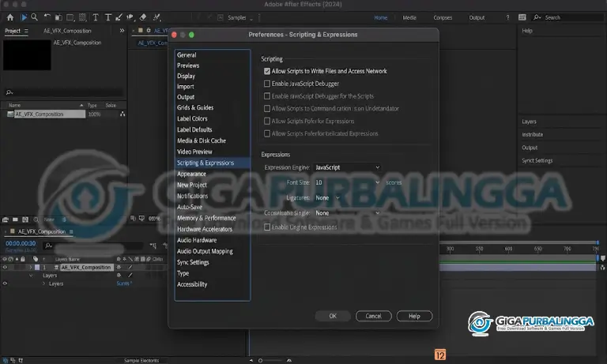
Task: Select the Brush tool
Action: (119, 17)
